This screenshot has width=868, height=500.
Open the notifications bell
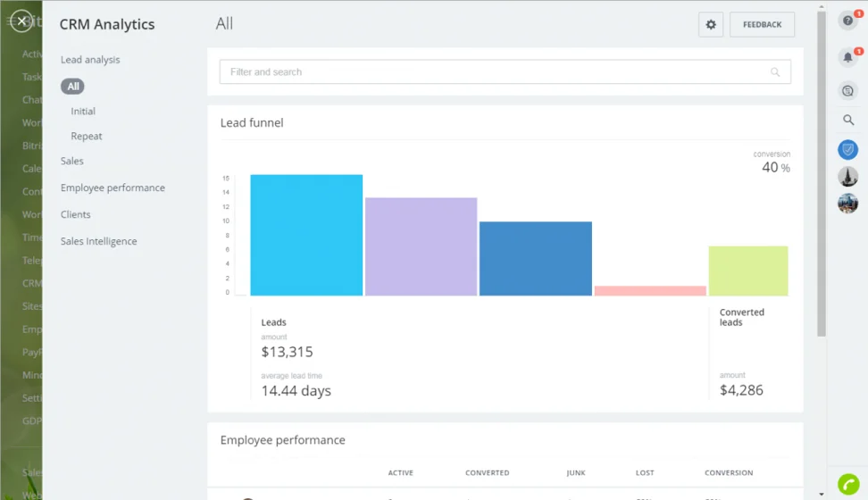click(x=847, y=57)
